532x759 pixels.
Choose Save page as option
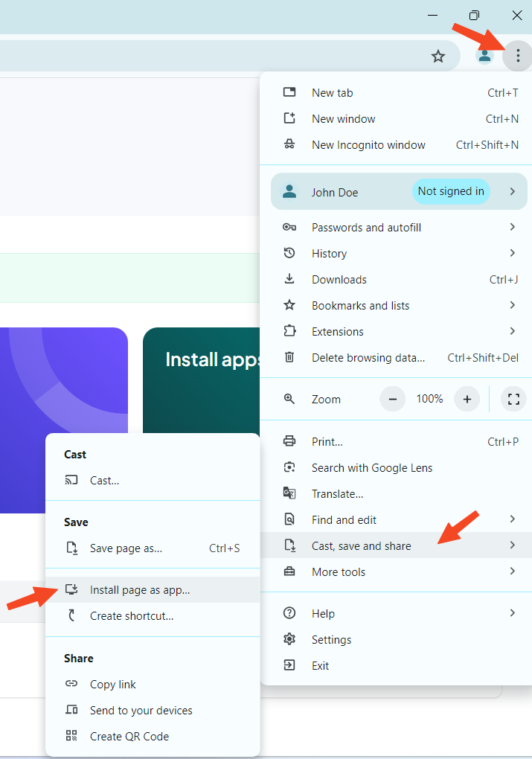(126, 548)
